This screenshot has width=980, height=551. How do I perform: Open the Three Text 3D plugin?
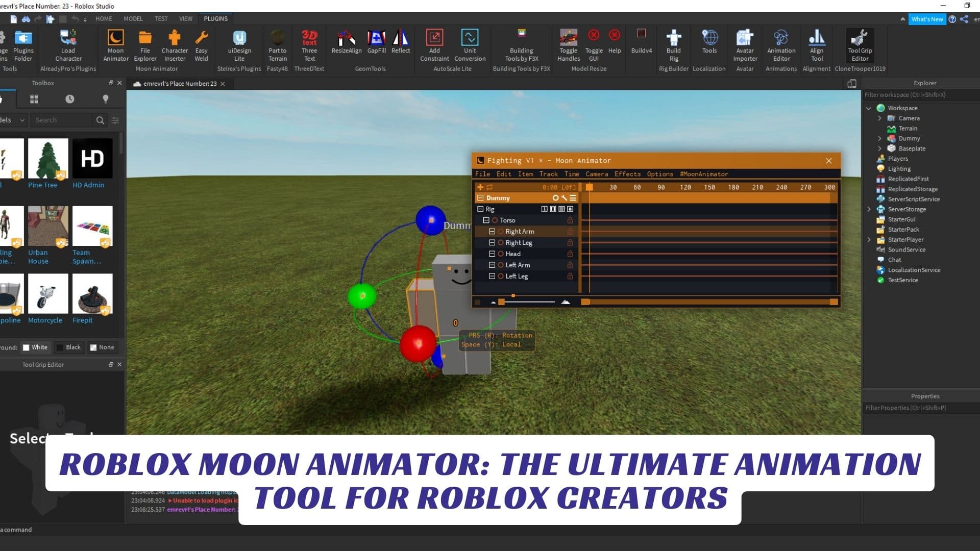coord(309,45)
